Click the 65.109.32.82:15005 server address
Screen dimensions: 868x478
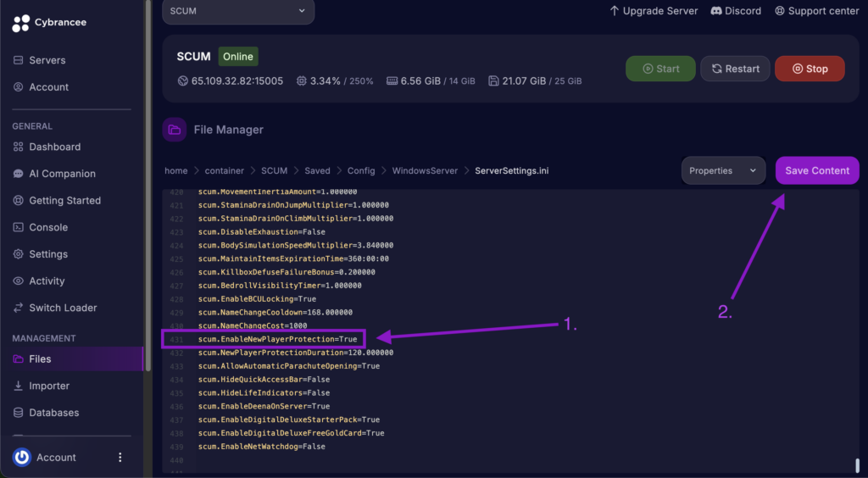237,81
